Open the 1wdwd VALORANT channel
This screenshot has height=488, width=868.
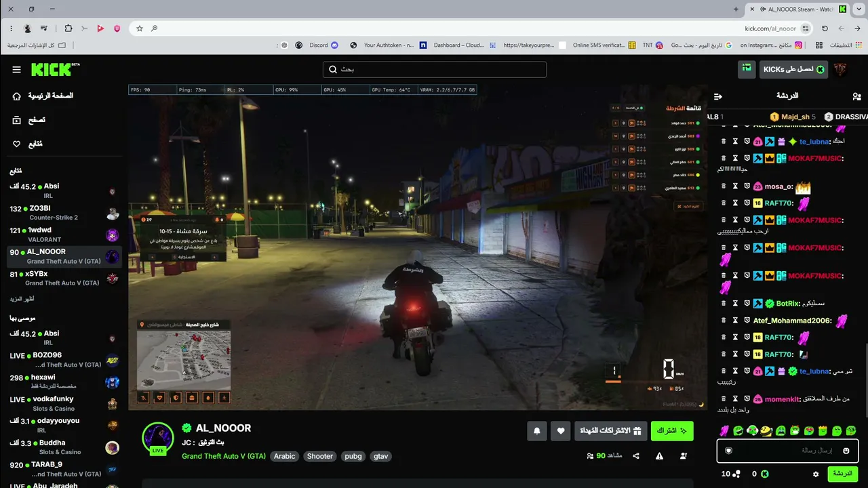pyautogui.click(x=64, y=235)
